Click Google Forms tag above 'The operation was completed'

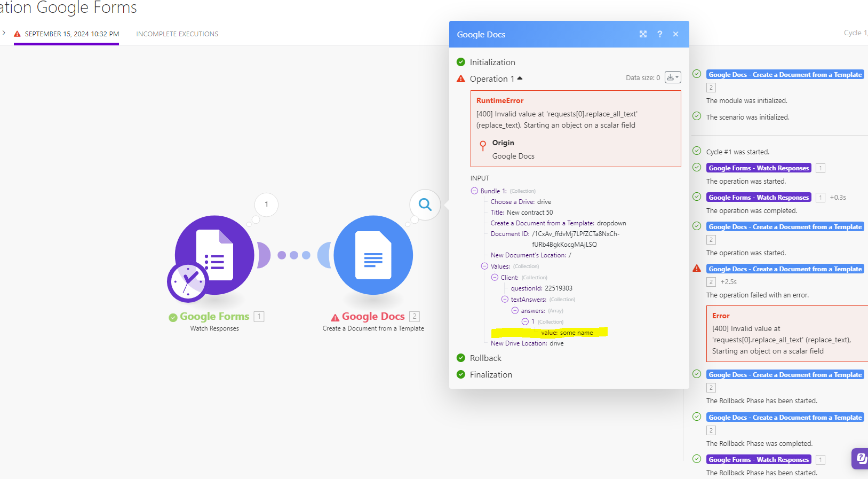(x=759, y=198)
